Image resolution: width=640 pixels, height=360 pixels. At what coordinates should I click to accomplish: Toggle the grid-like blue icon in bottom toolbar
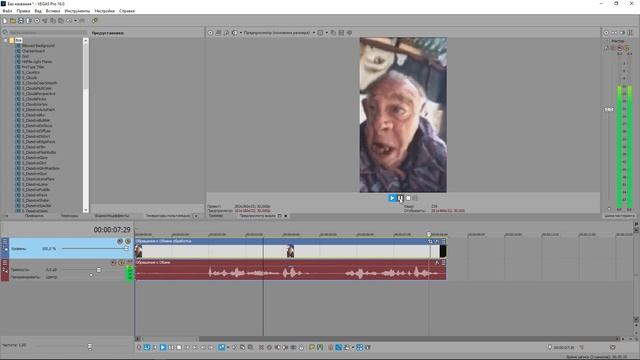[360, 347]
